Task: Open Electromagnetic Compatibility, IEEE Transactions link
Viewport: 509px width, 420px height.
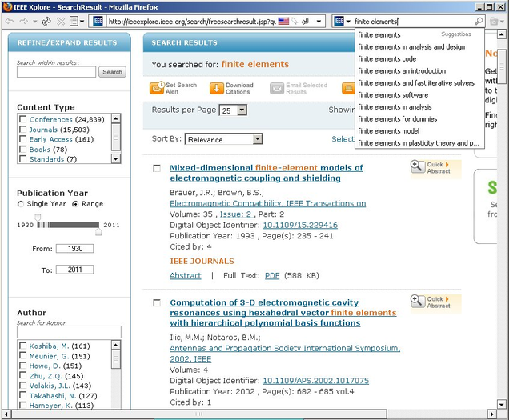Action: [268, 203]
